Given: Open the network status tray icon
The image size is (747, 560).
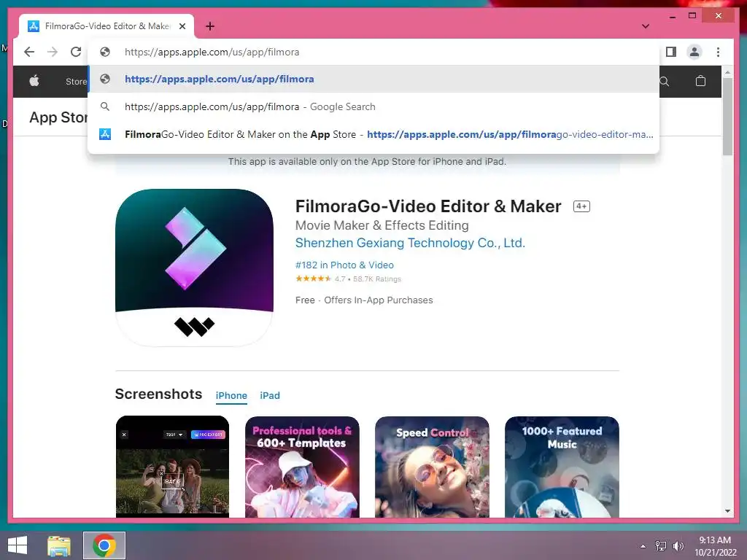Looking at the screenshot, I should click(x=661, y=545).
